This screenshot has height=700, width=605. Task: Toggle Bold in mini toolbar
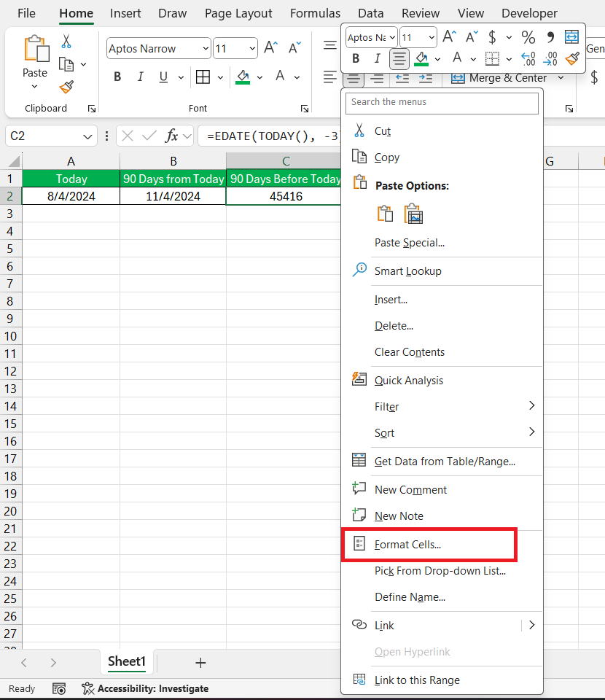(356, 58)
